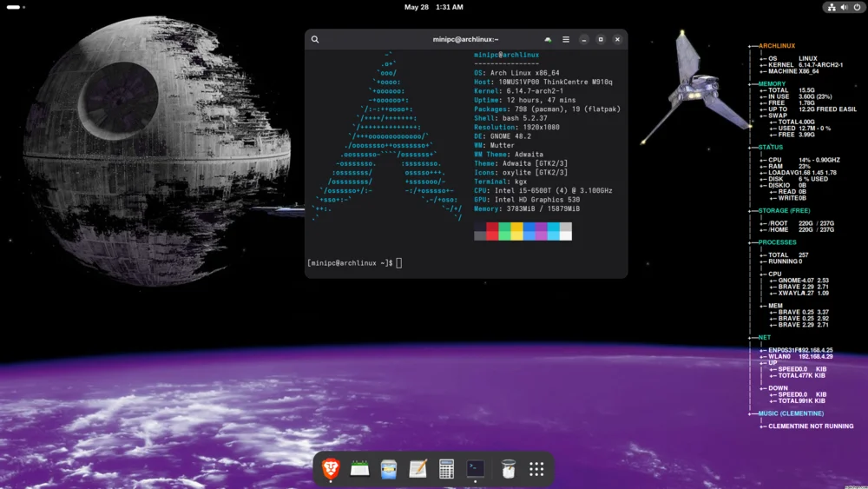Click the STORAGE (FREE) heading in widget
This screenshot has height=489, width=868.
tap(784, 211)
